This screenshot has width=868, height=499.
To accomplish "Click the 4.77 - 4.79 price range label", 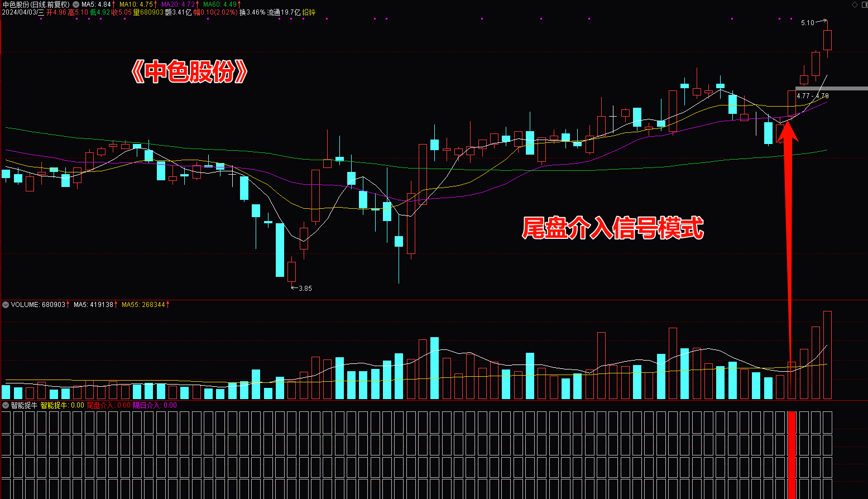I will 813,96.
